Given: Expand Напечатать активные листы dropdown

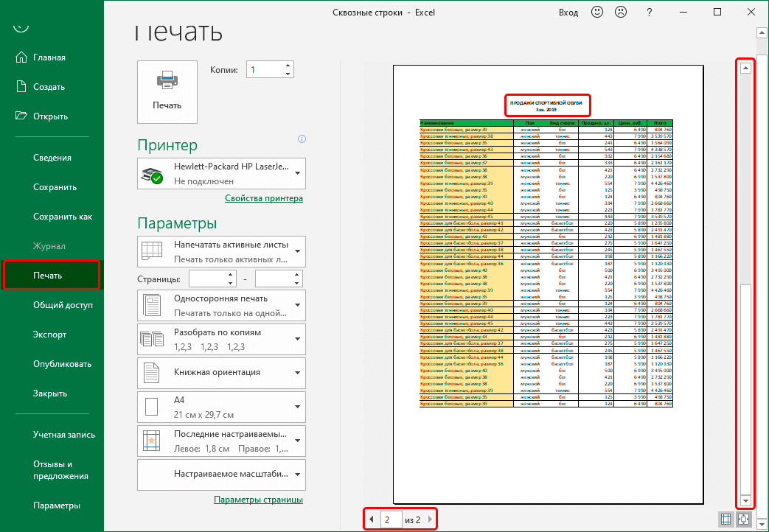Looking at the screenshot, I should tap(221, 251).
